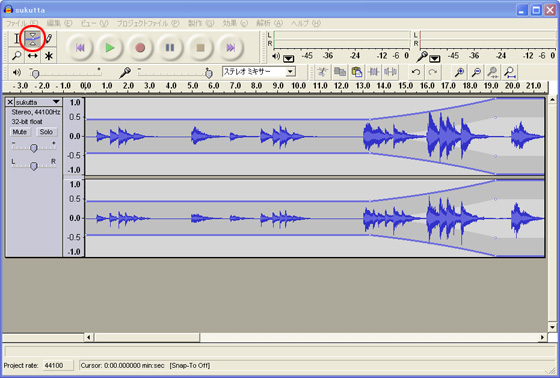The height and width of the screenshot is (378, 560).
Task: Pause playback
Action: pyautogui.click(x=170, y=48)
